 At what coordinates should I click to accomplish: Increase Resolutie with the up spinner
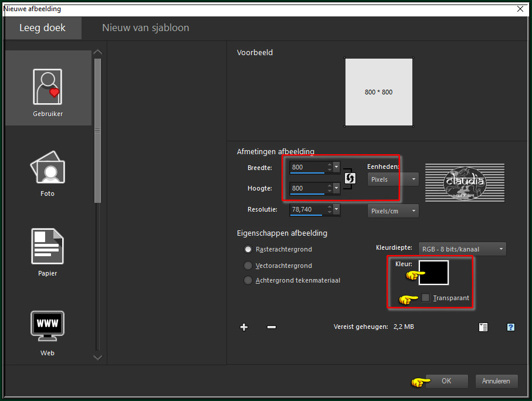330,207
